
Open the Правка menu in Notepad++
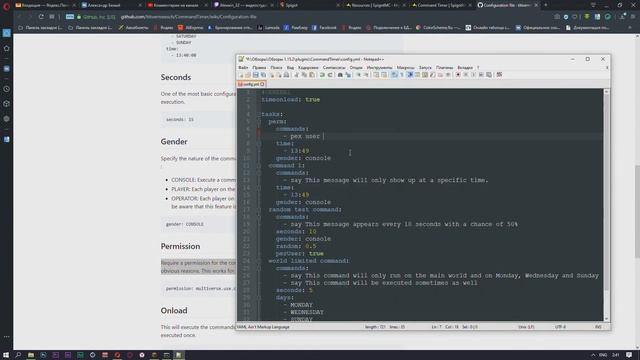tap(259, 68)
